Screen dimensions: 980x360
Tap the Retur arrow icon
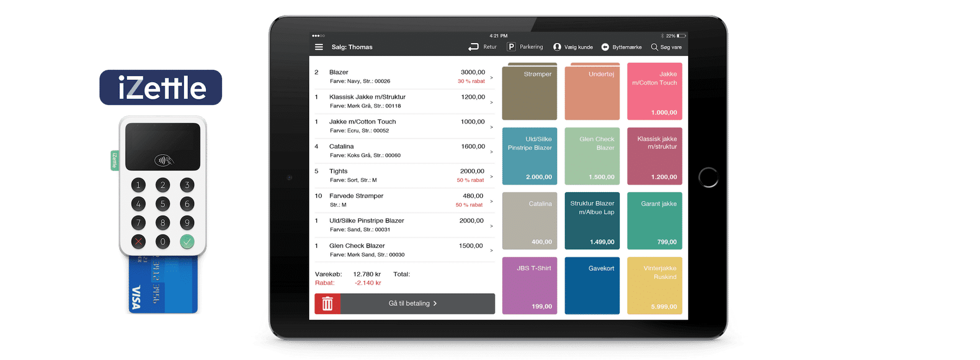[x=473, y=47]
